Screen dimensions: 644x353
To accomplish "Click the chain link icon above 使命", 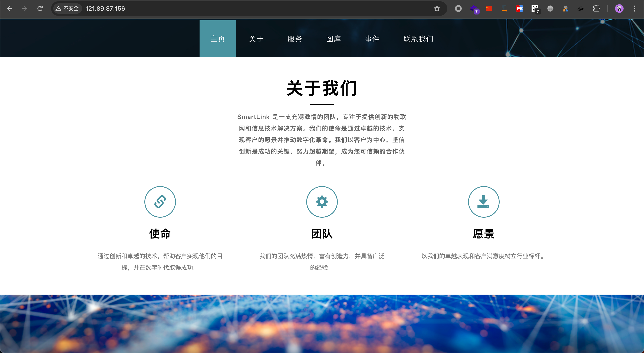I will (160, 202).
